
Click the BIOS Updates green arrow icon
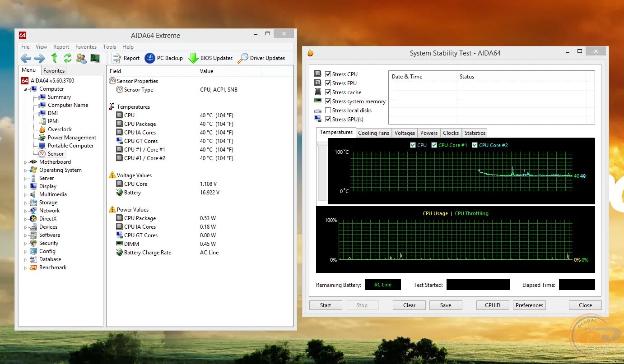193,58
